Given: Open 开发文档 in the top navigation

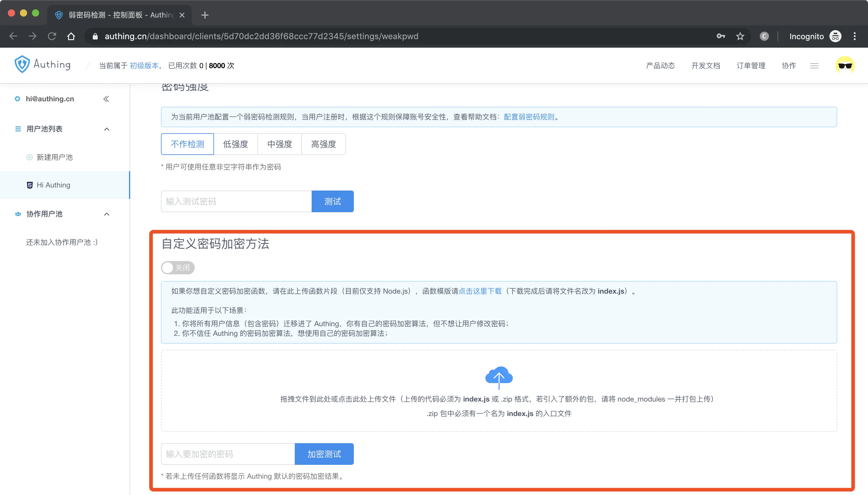Looking at the screenshot, I should [x=706, y=66].
